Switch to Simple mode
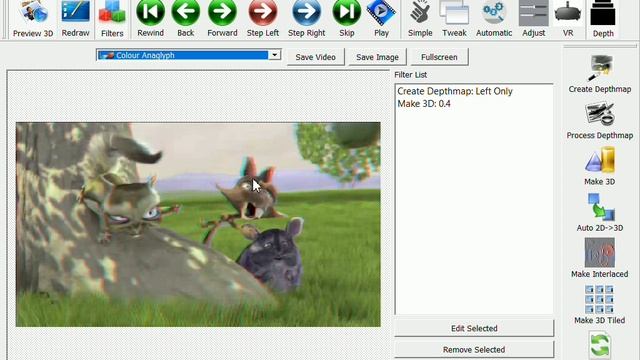640x360 pixels. (420, 19)
